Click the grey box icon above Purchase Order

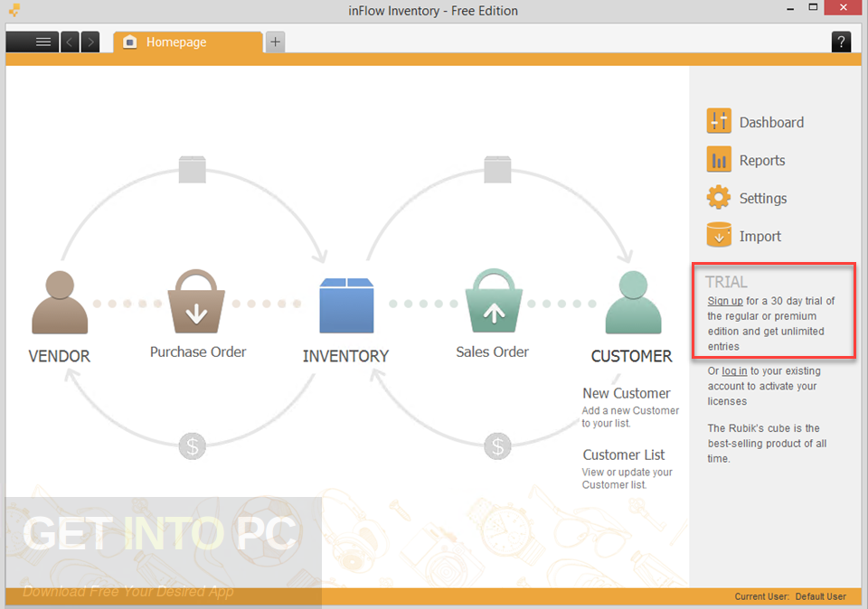pos(192,169)
